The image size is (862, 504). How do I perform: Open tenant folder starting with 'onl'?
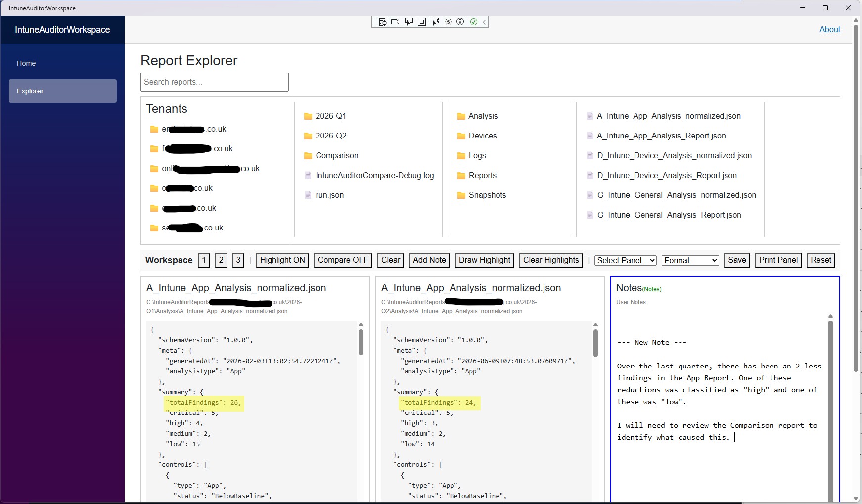pyautogui.click(x=205, y=169)
